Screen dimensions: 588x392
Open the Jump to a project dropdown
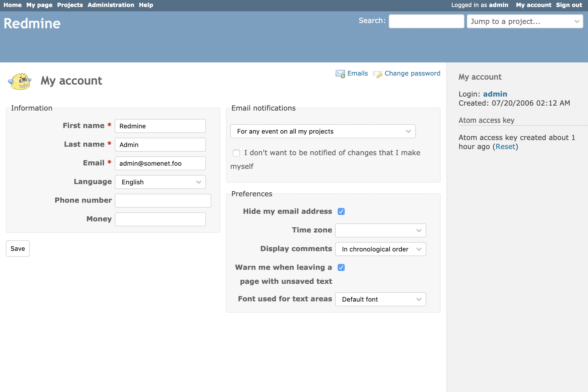pos(525,21)
